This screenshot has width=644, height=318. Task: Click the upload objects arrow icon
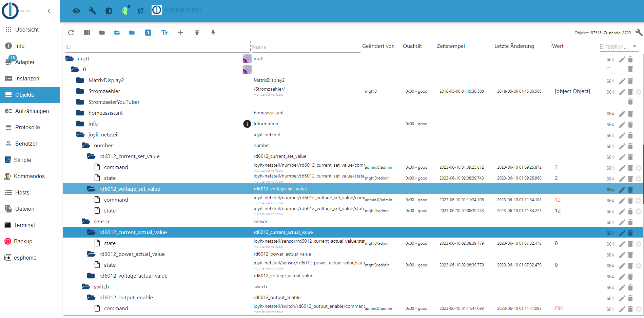coord(197,33)
